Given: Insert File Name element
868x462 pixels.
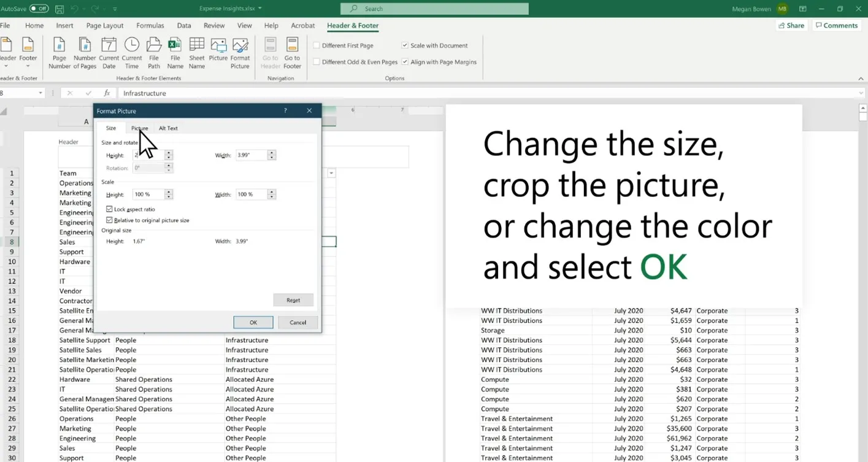Looking at the screenshot, I should click(175, 53).
